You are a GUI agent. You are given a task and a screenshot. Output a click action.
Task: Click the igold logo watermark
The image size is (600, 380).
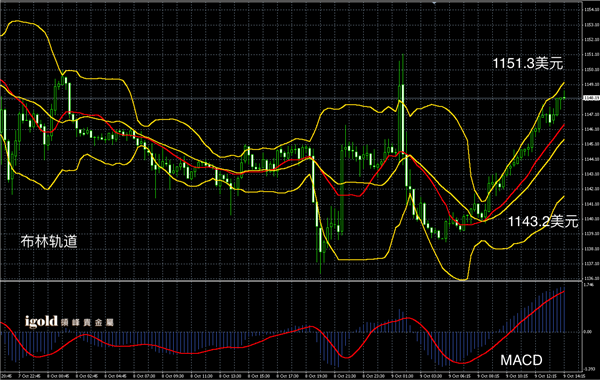(41, 321)
